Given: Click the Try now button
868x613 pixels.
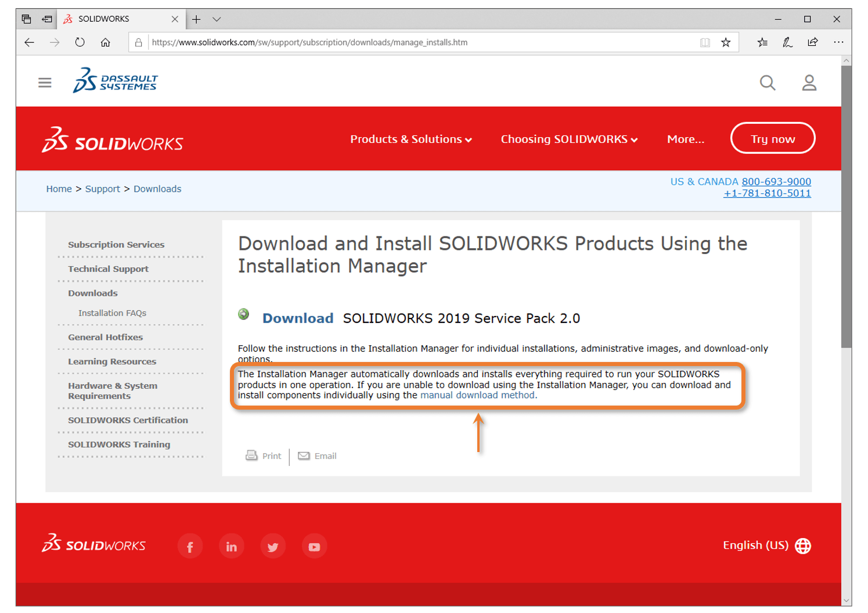Looking at the screenshot, I should [x=773, y=138].
